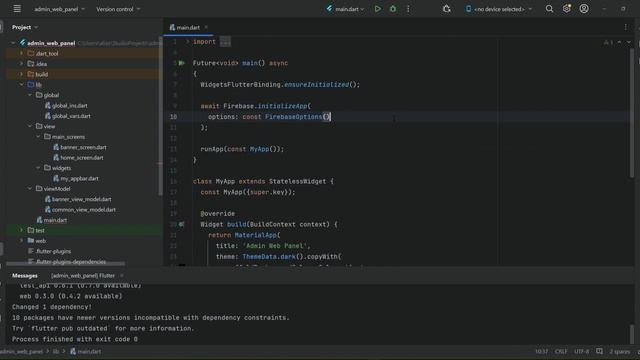
Task: Collapse the lib folder
Action: [21, 84]
